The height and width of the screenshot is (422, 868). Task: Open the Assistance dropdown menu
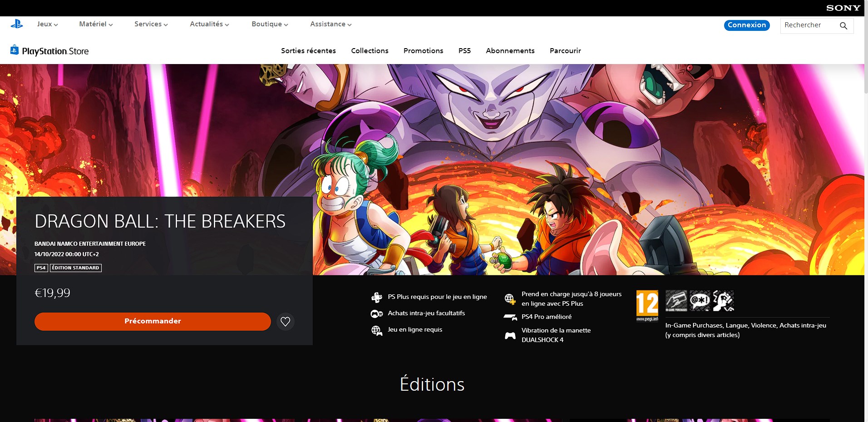(330, 24)
